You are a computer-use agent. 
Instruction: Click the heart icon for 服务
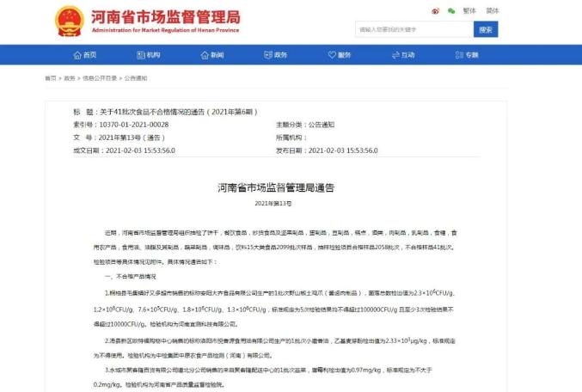pyautogui.click(x=332, y=55)
